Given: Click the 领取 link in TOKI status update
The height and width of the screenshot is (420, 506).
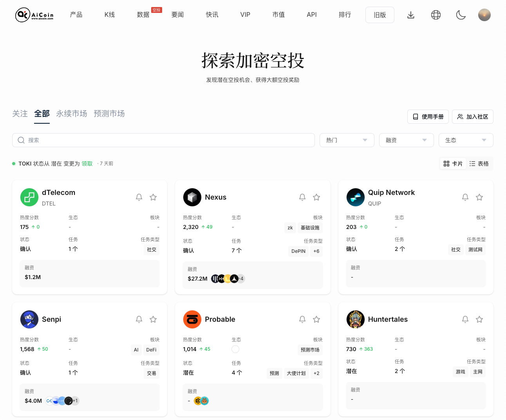Looking at the screenshot, I should coord(87,163).
